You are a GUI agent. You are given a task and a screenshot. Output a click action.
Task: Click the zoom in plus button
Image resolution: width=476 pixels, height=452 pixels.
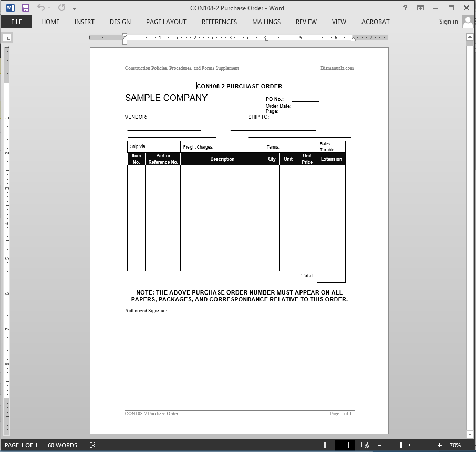point(440,445)
